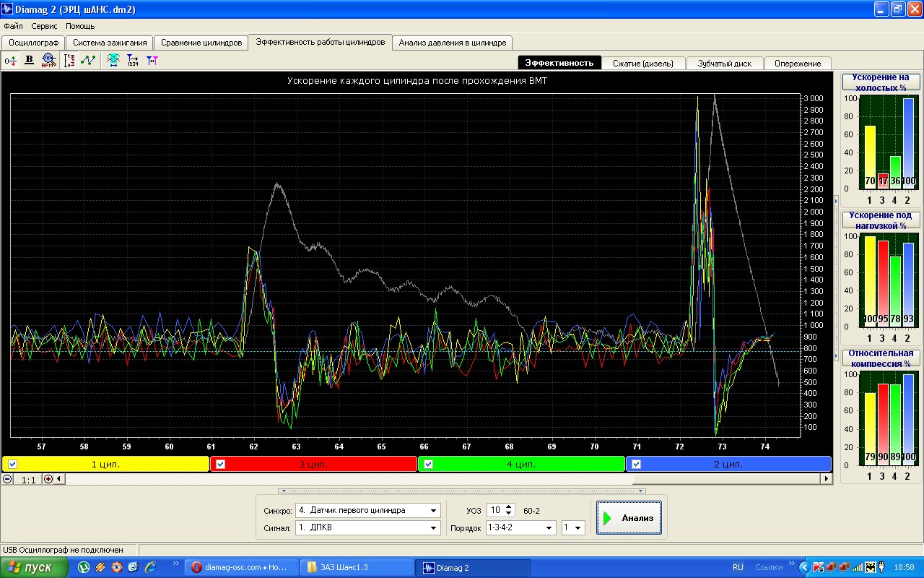
Task: Switch to Анализ давления в цилиндре tab
Action: click(453, 43)
